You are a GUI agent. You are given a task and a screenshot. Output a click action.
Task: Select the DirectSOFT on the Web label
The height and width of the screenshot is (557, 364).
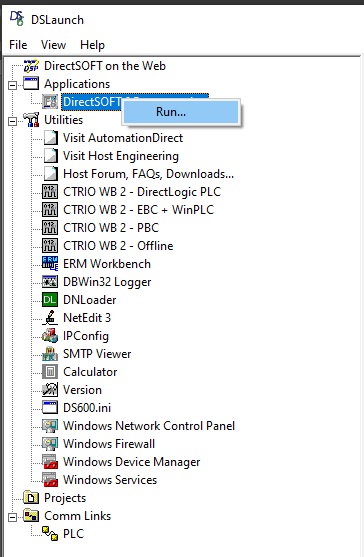coord(105,66)
